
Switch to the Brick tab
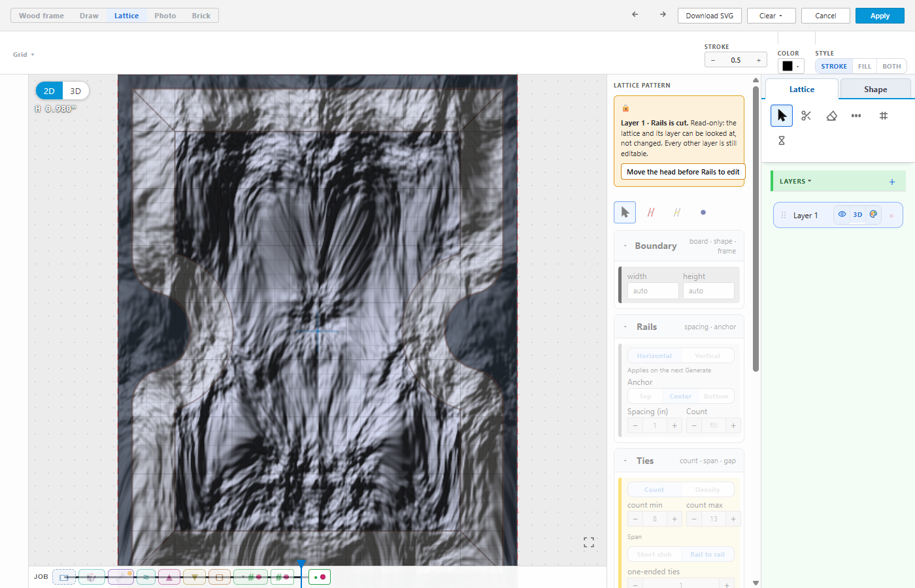point(201,16)
